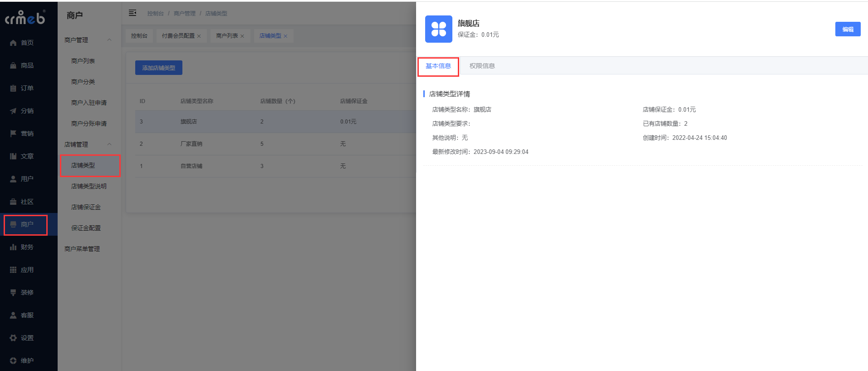
Task: Click the 添加店铺类型 button
Action: [x=158, y=68]
